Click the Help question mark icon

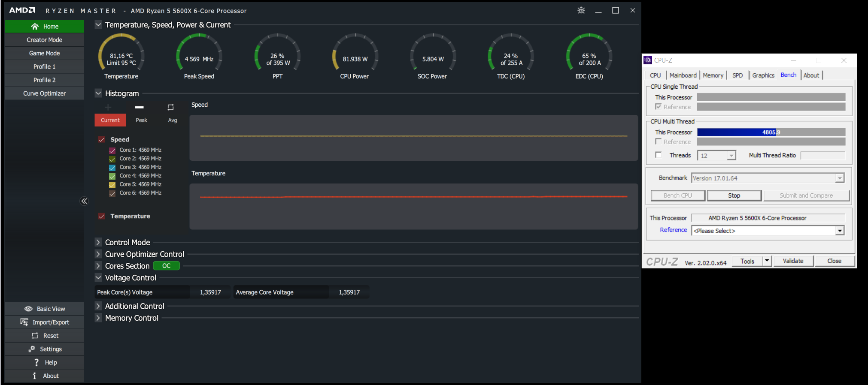36,362
